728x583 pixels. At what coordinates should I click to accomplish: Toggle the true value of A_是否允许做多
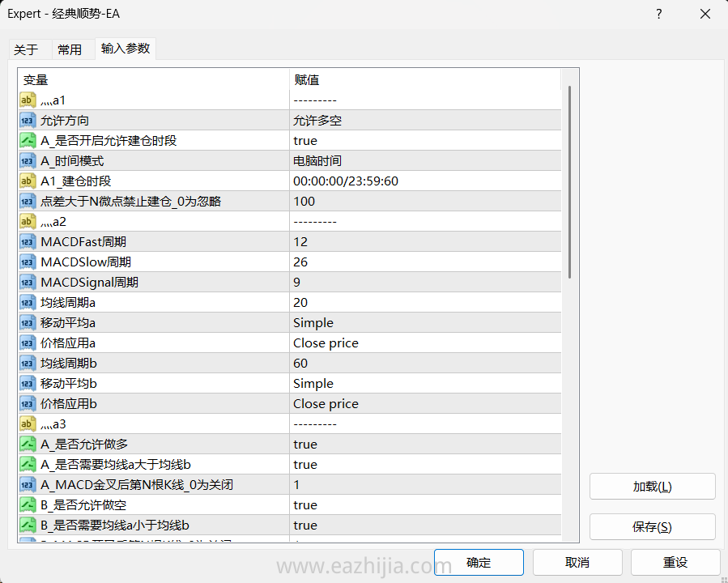click(x=425, y=445)
